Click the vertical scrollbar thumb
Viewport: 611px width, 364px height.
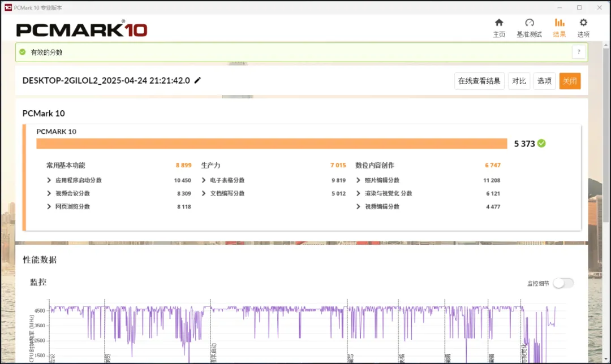tap(605, 135)
